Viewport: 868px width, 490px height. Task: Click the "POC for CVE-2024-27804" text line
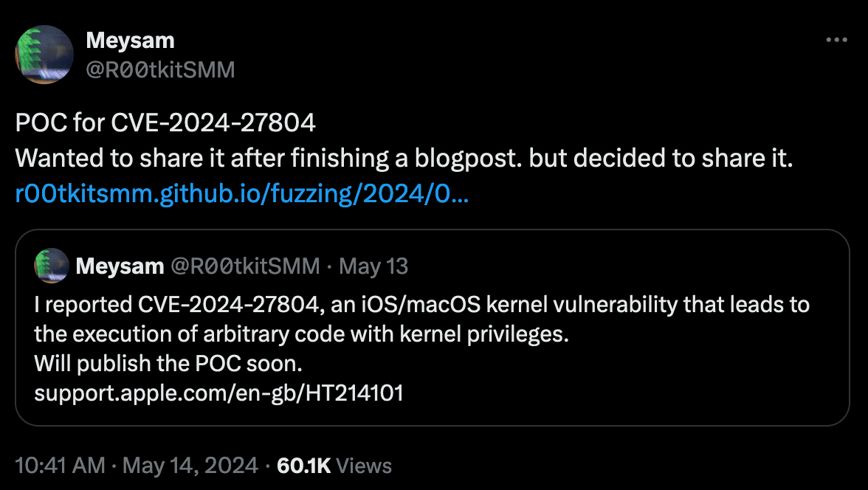[x=165, y=123]
